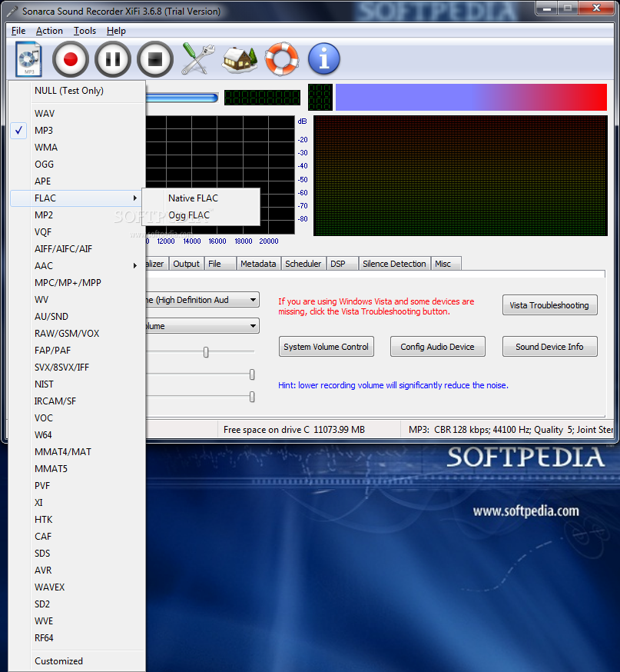Choose WVE format
The image size is (620, 672).
(77, 621)
